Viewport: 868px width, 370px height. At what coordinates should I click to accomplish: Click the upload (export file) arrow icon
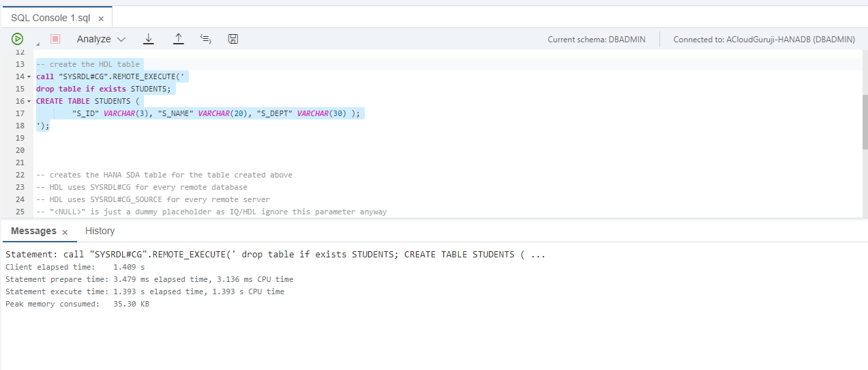(178, 39)
